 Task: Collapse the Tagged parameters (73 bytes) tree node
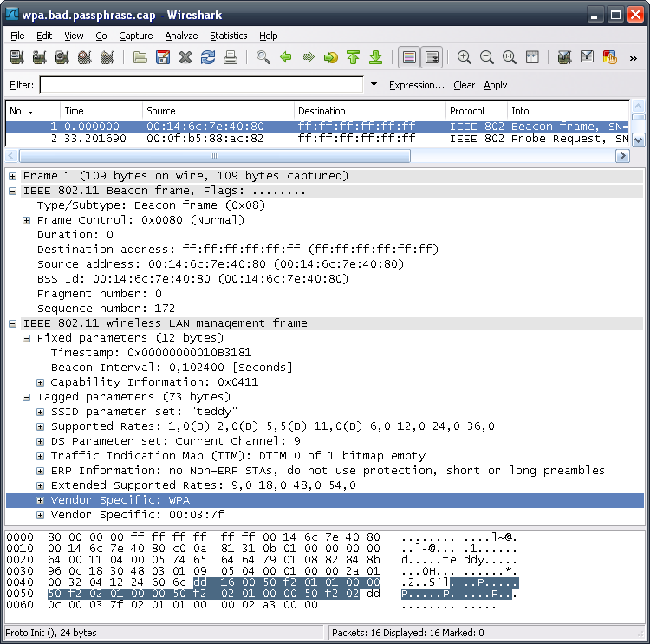coord(28,397)
